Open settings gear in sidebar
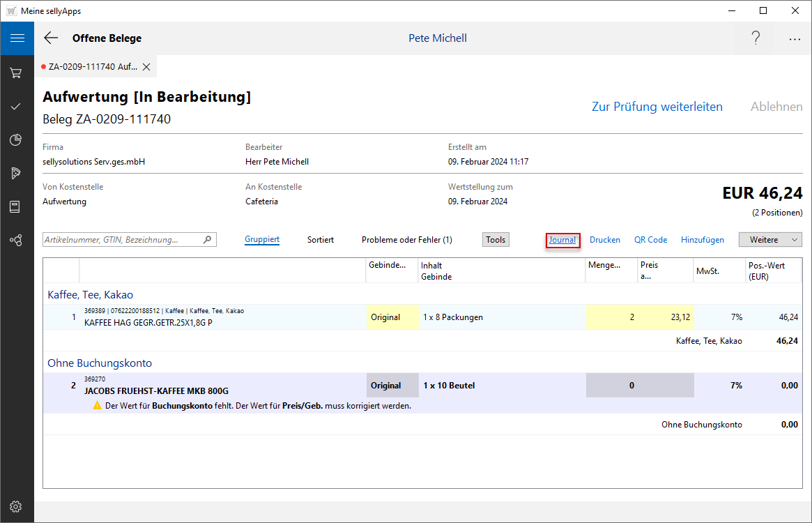 pos(16,506)
